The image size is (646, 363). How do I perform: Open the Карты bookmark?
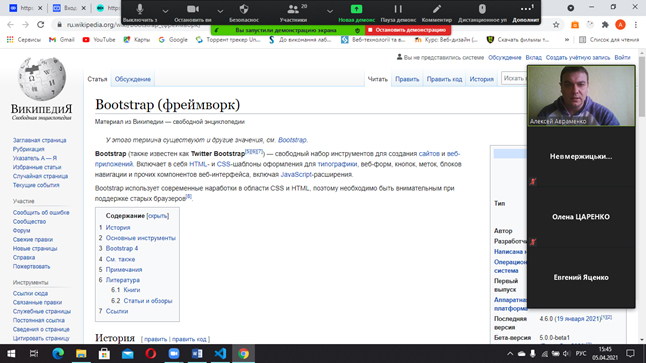pos(137,40)
